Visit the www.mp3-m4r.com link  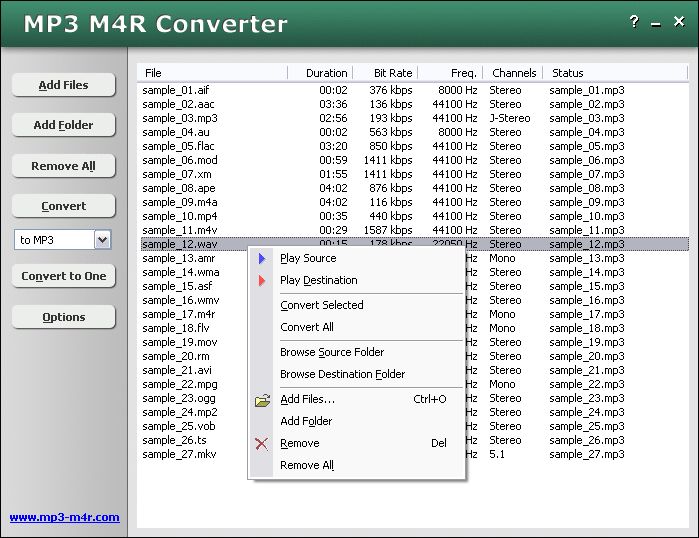click(64, 517)
